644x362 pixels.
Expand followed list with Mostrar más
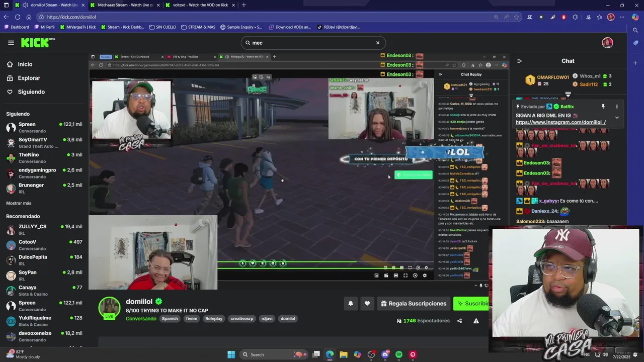pos(19,203)
